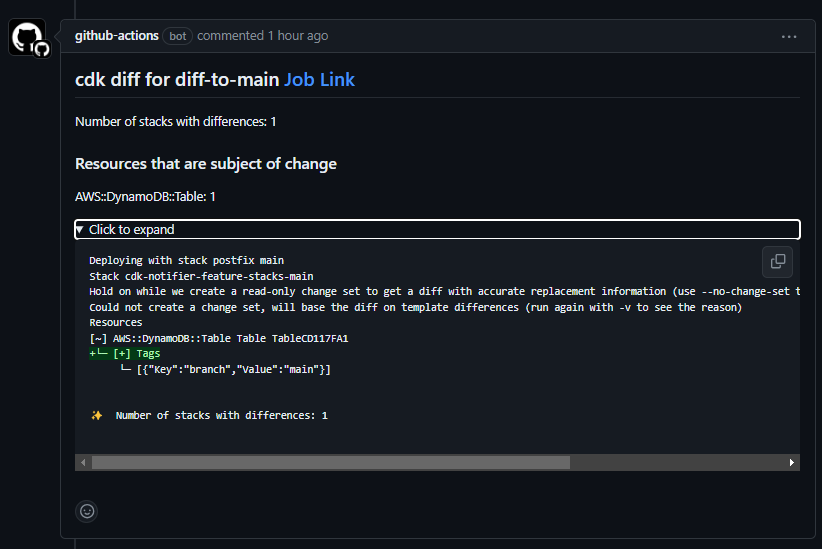The image size is (822, 549).
Task: Click the github-actions avatar icon
Action: click(28, 38)
